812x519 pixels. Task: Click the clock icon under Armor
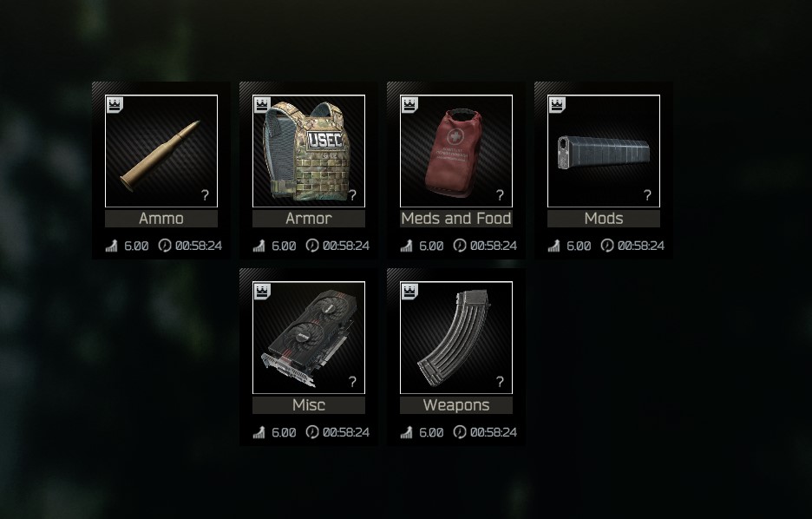(x=312, y=245)
